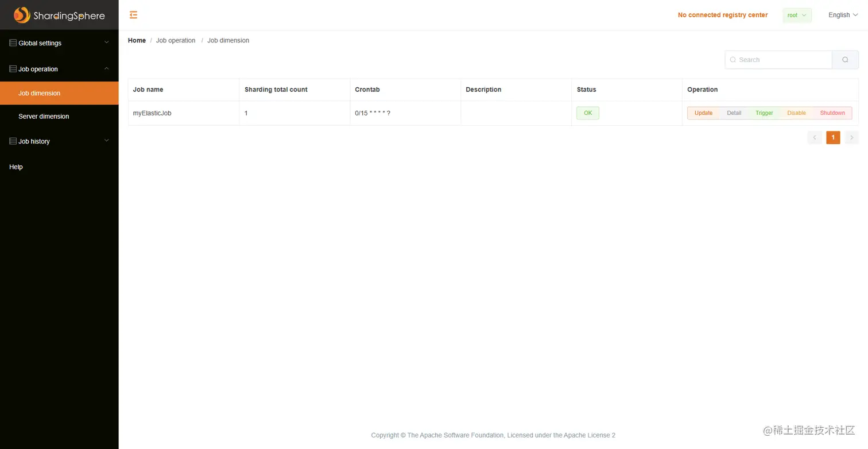Viewport: 868px width, 449px height.
Task: Open the root user dropdown
Action: click(x=797, y=16)
